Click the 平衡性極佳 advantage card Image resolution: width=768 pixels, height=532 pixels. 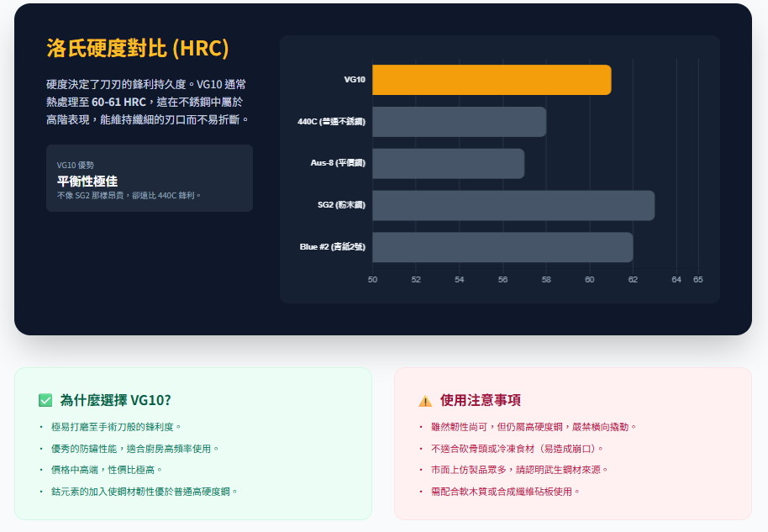tap(150, 178)
